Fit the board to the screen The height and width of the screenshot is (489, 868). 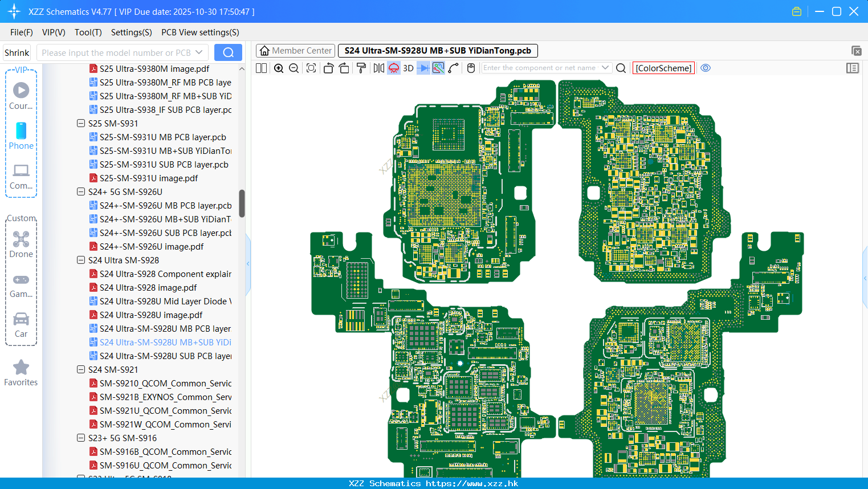pos(311,68)
